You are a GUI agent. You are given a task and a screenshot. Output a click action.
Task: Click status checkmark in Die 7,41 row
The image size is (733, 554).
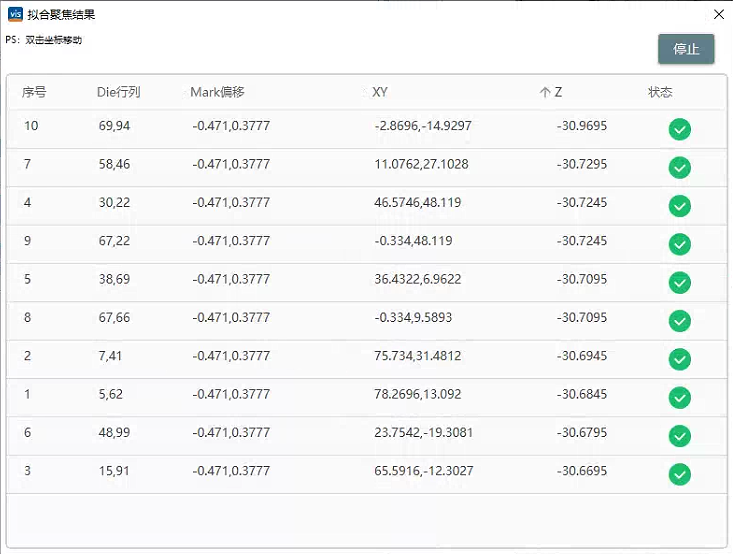click(679, 359)
